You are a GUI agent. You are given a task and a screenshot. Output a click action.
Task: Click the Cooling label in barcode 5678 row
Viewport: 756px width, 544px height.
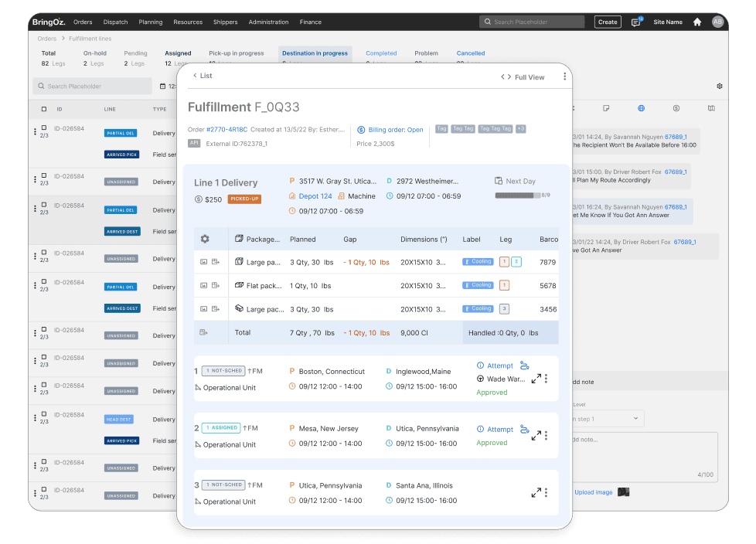(478, 285)
